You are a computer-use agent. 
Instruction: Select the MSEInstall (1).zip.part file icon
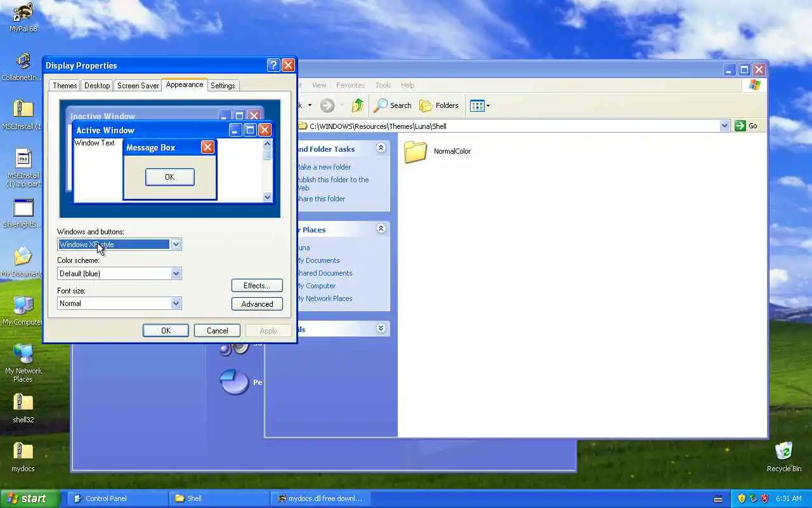(23, 168)
